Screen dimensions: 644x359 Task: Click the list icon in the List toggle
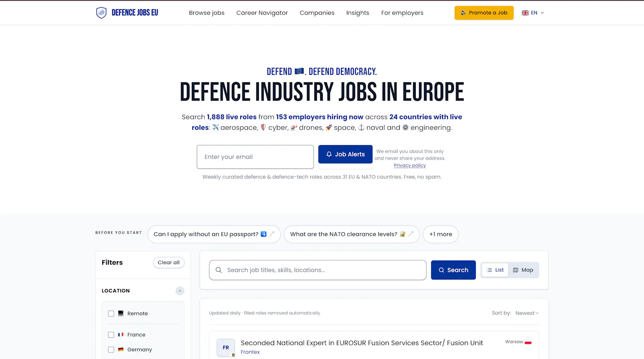click(x=489, y=270)
